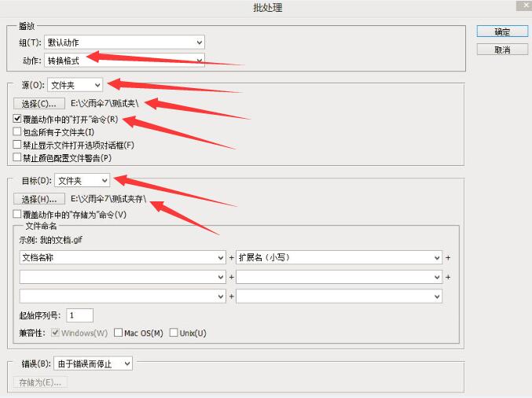The width and height of the screenshot is (532, 398).
Task: Open the 组(T) dropdown showing 默认动作
Action: [x=124, y=42]
